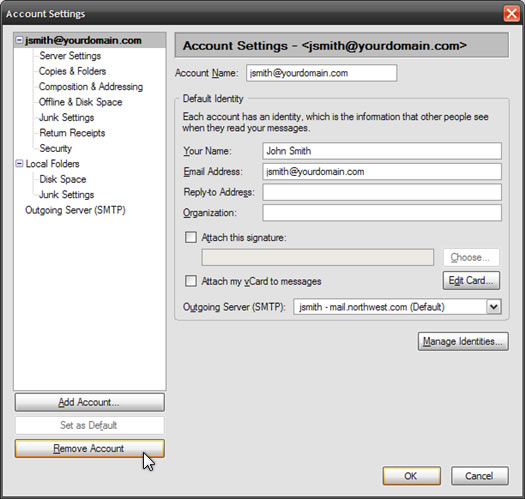
Task: Open Server Settings in the sidebar
Action: (70, 56)
